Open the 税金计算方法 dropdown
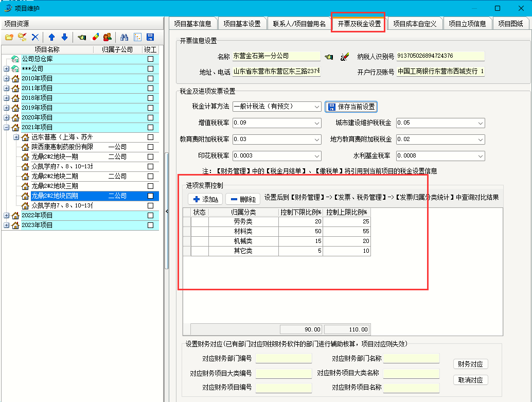 pyautogui.click(x=317, y=107)
